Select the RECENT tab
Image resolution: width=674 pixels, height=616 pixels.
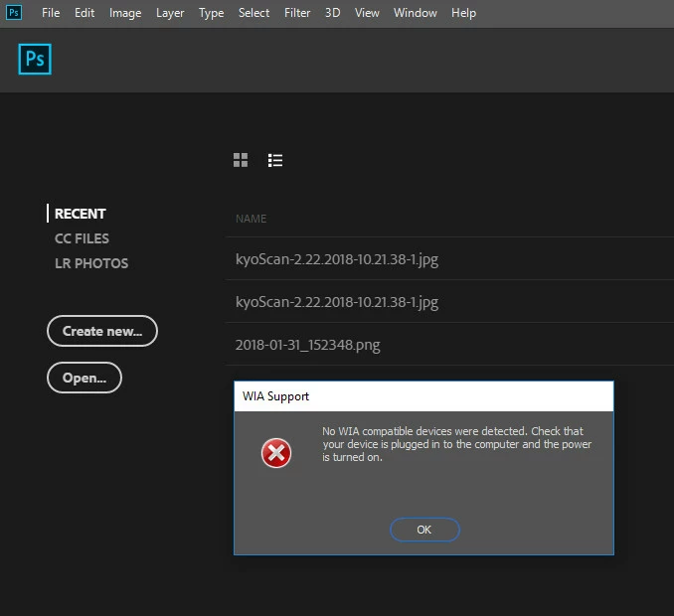(80, 214)
